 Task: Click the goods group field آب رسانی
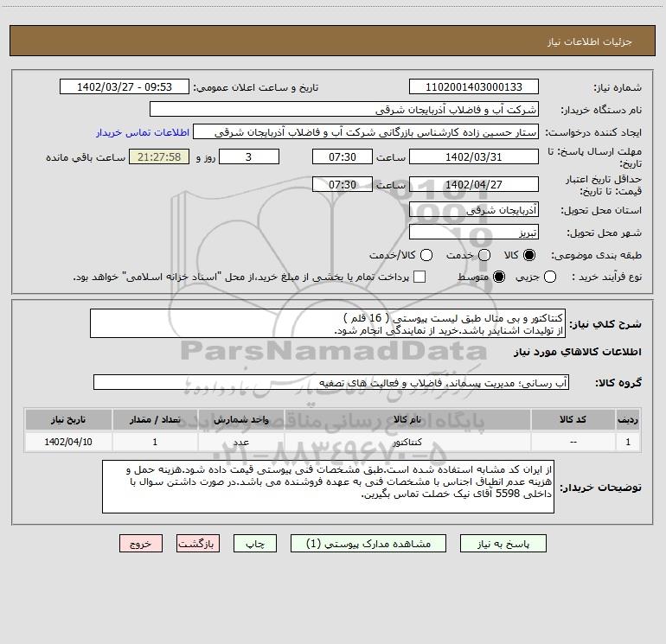click(x=331, y=382)
